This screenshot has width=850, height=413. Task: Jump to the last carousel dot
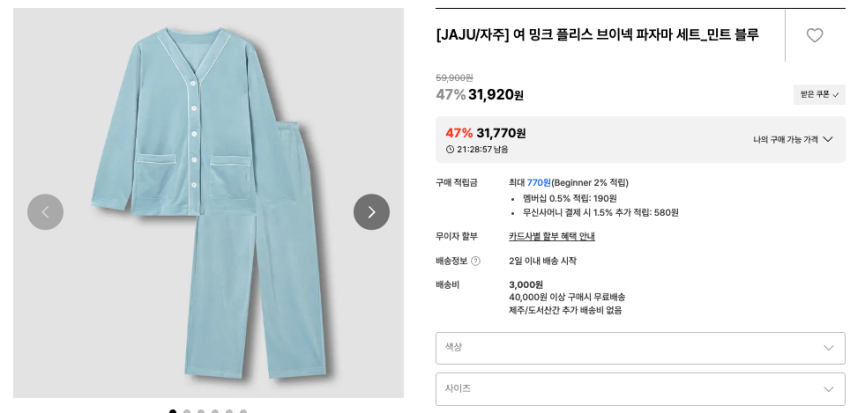(x=243, y=410)
